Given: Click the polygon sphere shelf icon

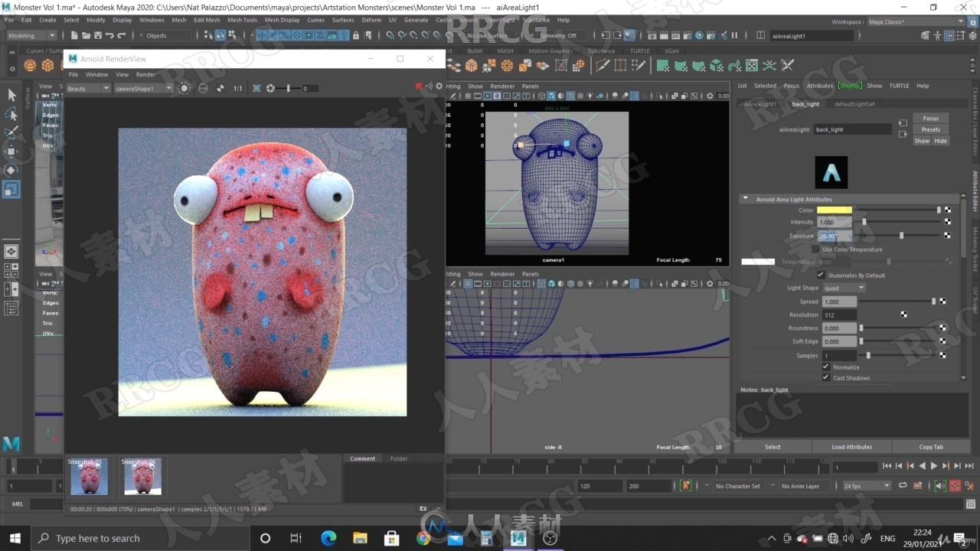Looking at the screenshot, I should point(30,66).
